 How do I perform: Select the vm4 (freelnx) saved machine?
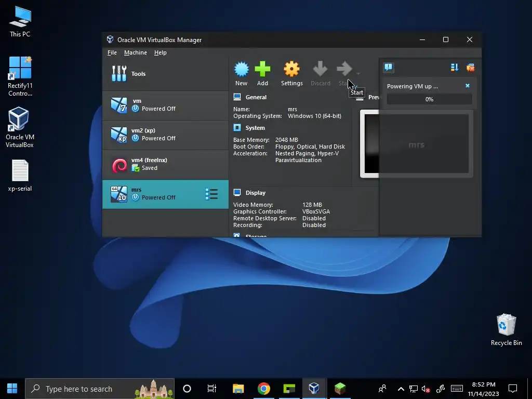(x=165, y=164)
